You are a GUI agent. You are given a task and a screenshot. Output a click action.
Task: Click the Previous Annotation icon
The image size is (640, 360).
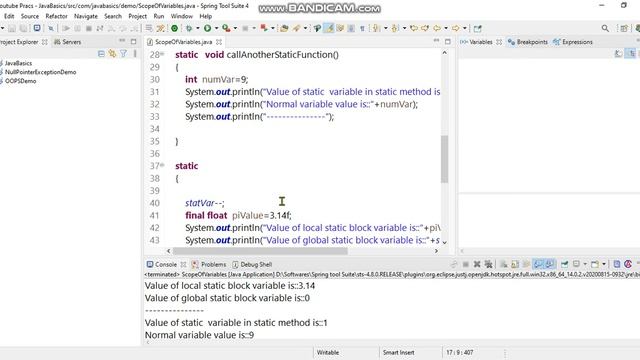[395, 28]
